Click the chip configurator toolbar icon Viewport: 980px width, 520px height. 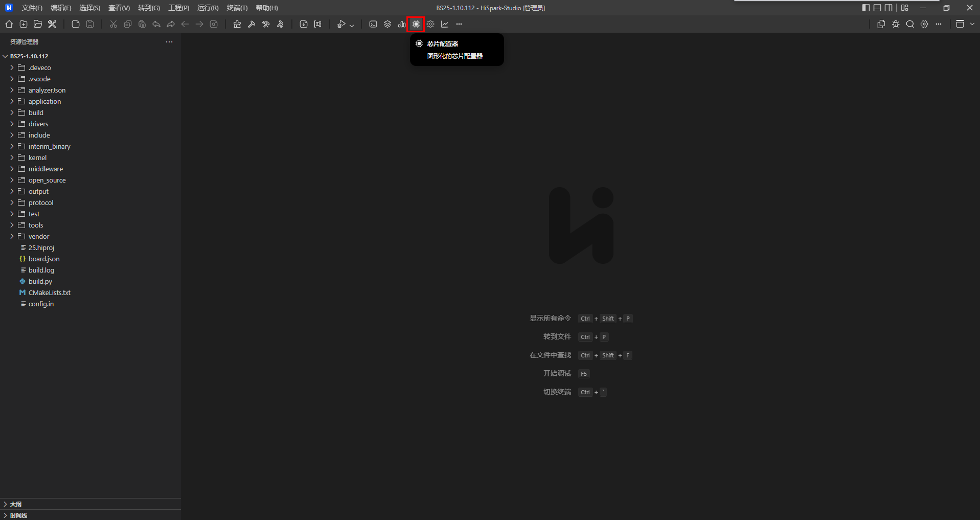pyautogui.click(x=416, y=24)
